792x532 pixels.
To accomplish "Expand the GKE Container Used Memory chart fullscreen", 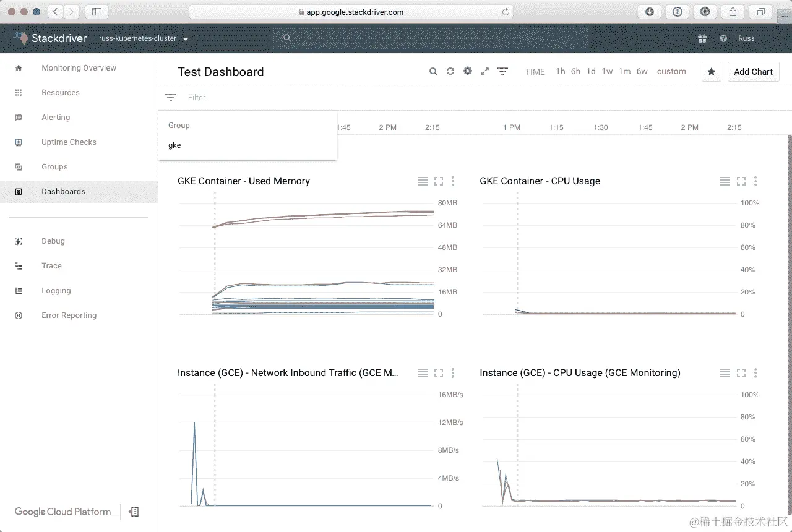I will click(439, 181).
